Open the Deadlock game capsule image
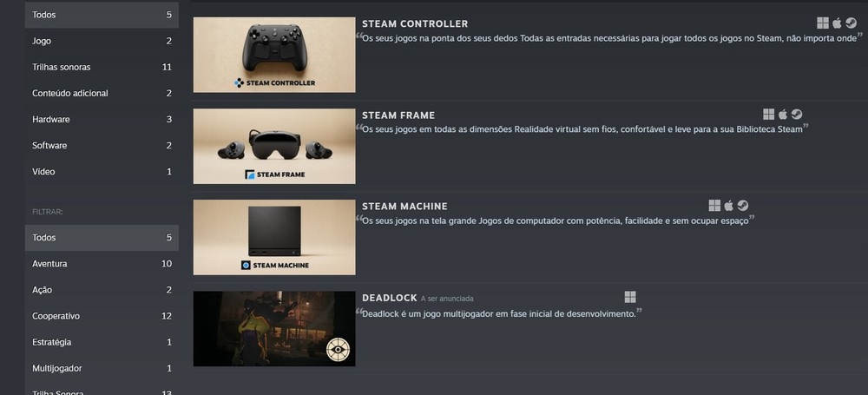 click(274, 328)
